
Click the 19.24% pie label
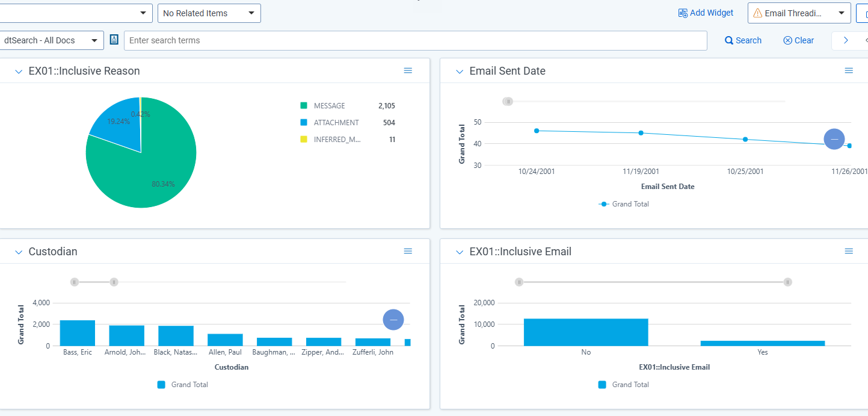click(119, 121)
